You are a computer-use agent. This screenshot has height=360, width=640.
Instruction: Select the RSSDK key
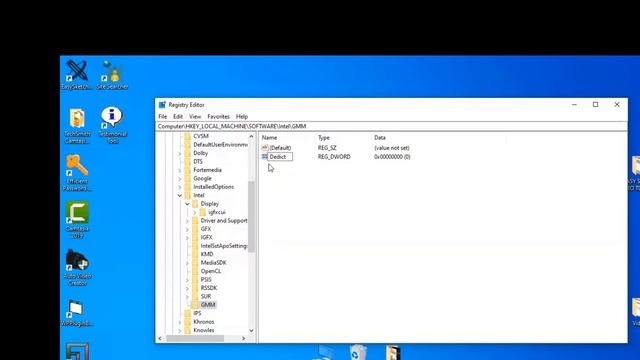pos(209,288)
